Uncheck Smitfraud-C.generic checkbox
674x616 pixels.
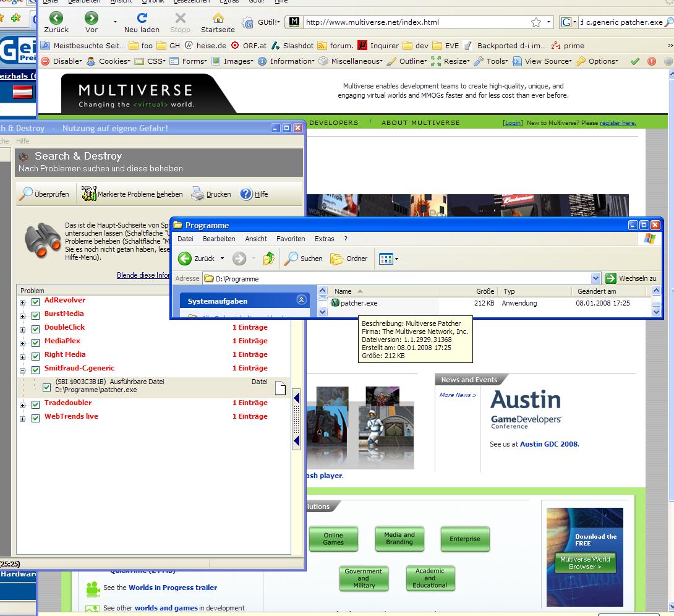point(36,370)
